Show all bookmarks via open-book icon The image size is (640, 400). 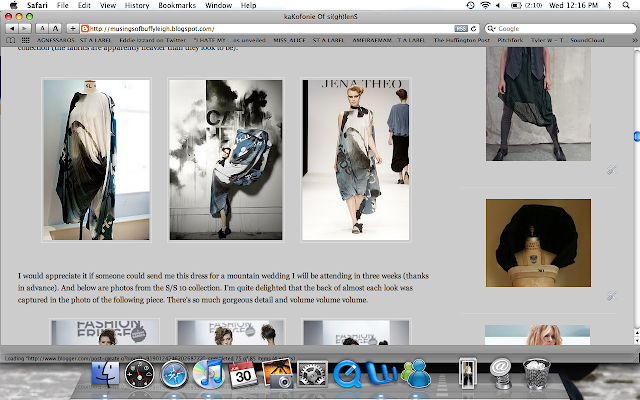click(x=11, y=40)
